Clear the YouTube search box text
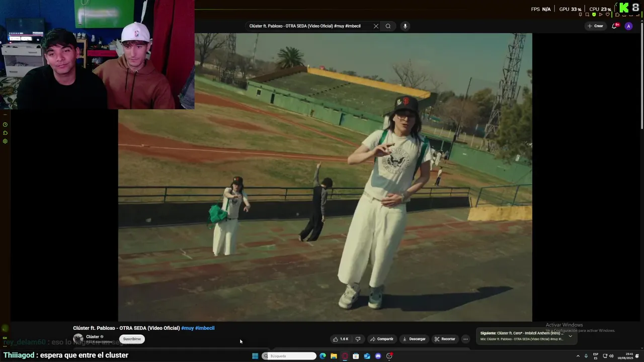This screenshot has height=362, width=644. tap(376, 26)
